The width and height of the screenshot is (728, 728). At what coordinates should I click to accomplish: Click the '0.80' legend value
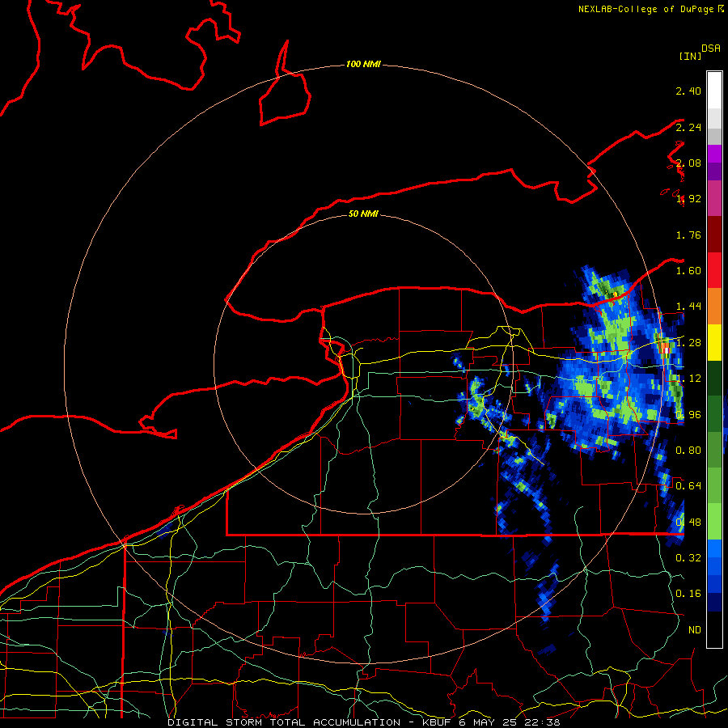688,451
